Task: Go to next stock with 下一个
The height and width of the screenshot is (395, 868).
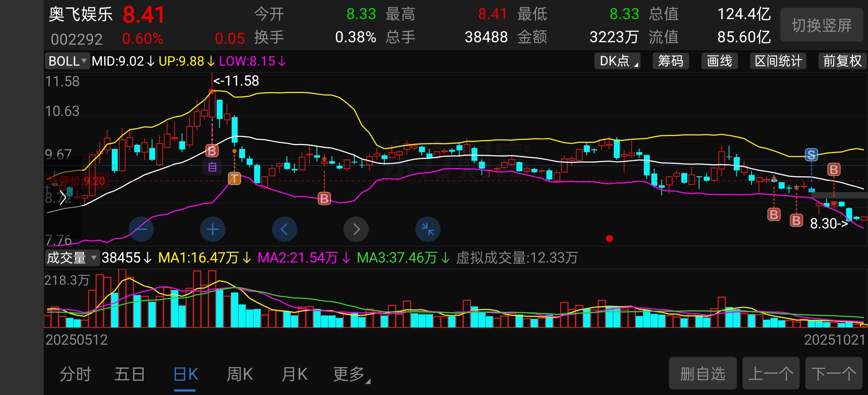Action: 834,373
